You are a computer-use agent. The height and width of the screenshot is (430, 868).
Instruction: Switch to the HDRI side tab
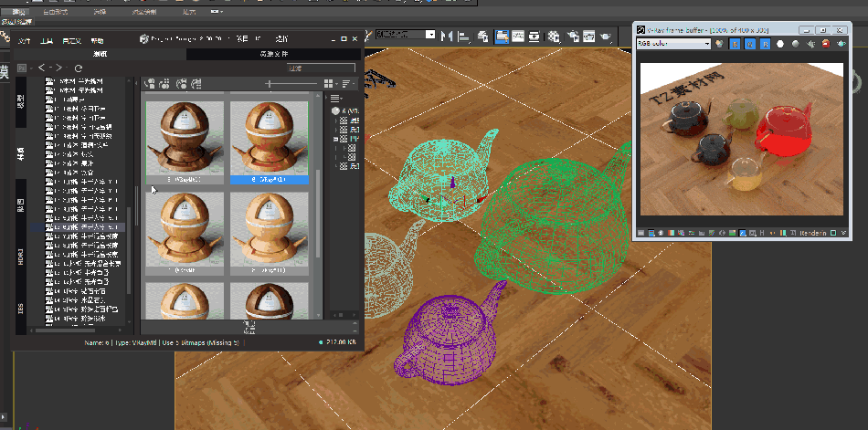coord(20,258)
